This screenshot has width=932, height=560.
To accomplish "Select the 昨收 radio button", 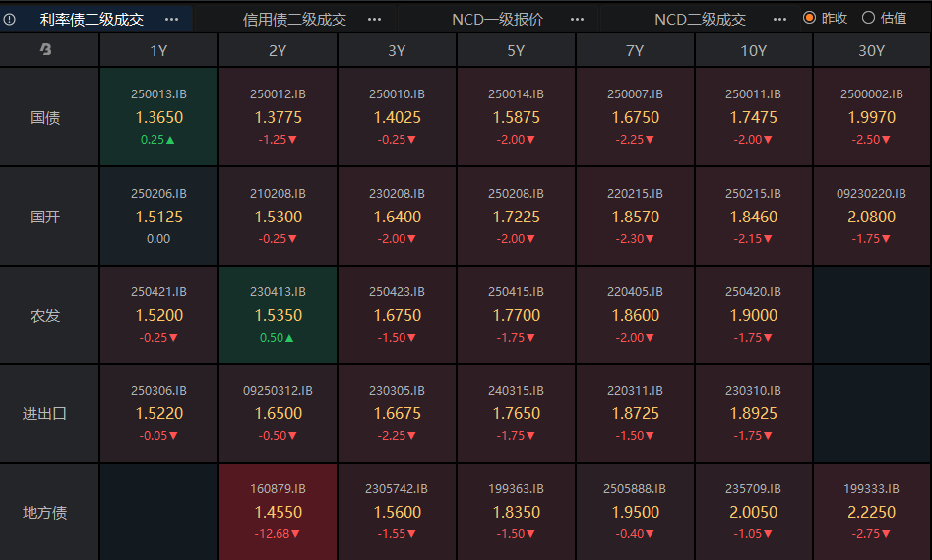I will (810, 18).
